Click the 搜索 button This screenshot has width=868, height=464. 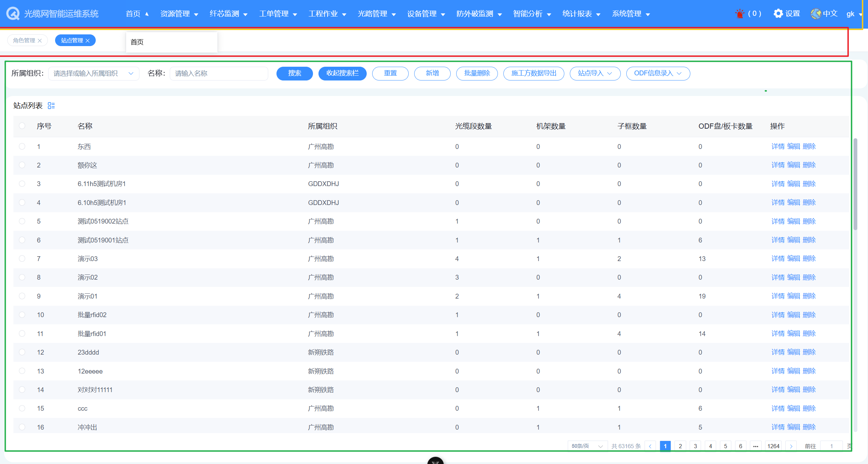point(294,74)
